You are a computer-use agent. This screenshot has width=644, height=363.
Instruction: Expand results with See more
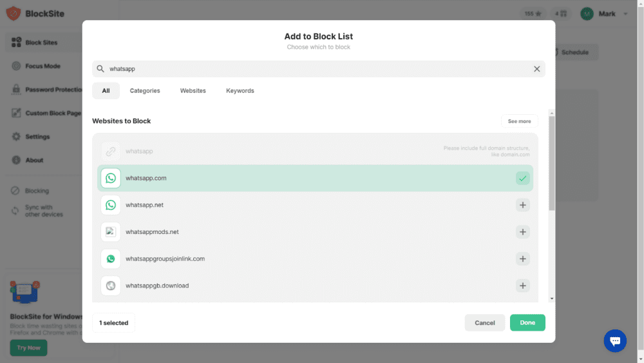pyautogui.click(x=519, y=121)
